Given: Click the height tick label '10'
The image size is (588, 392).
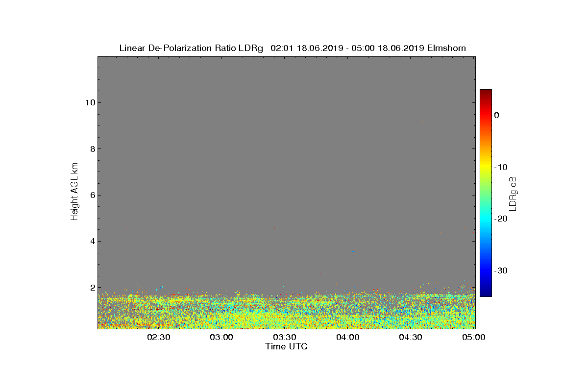Looking at the screenshot, I should click(x=89, y=102).
